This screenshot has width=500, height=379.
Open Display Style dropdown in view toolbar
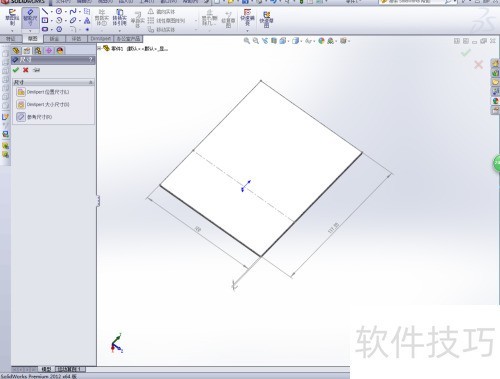[301, 41]
